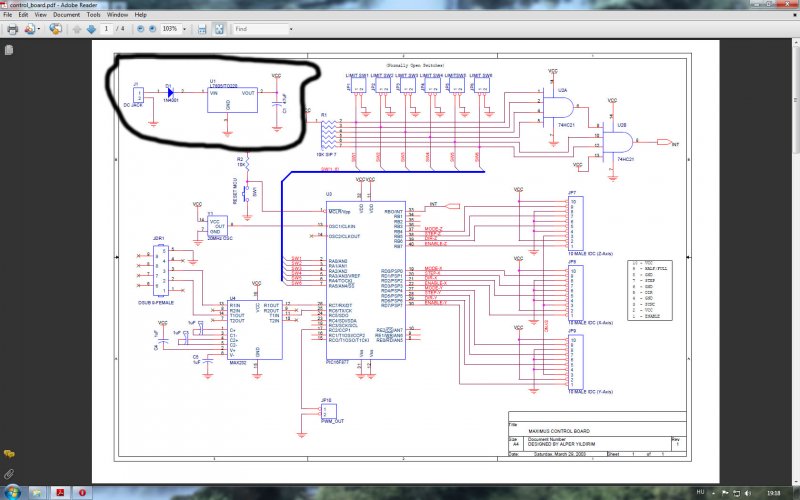Click the RESET MCU switch label
The image size is (800, 500).
(235, 191)
